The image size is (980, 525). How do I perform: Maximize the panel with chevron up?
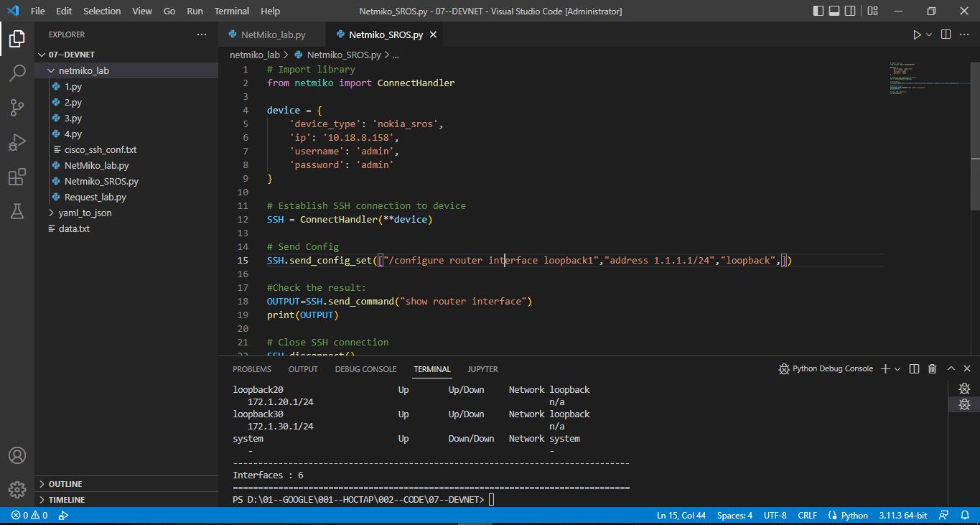click(951, 368)
